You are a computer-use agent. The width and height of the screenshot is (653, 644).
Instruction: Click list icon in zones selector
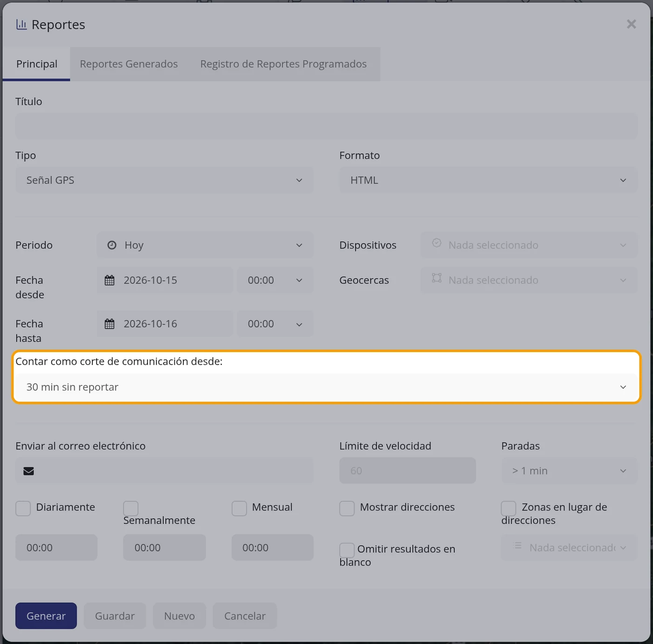[517, 546]
